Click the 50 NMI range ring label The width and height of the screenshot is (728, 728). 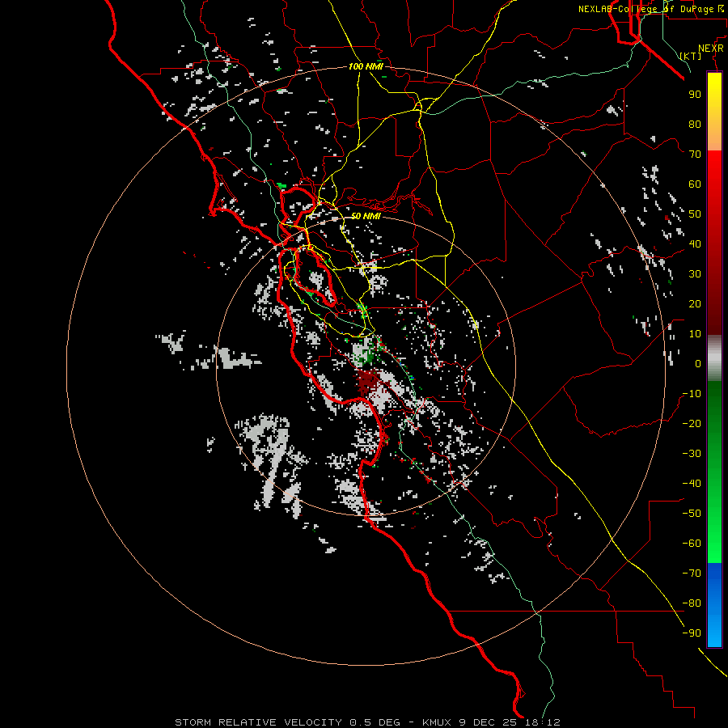366,216
